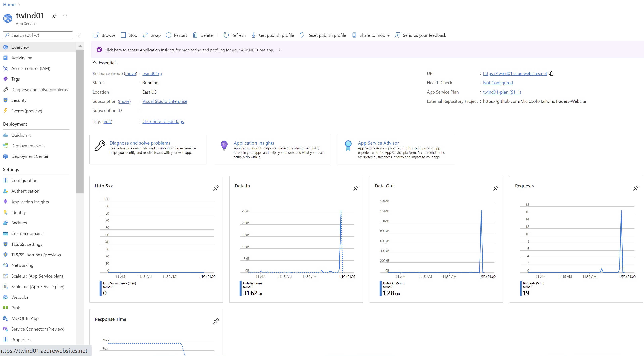Viewport: 644px width, 356px height.
Task: Pin twind01 resource to dashboard
Action: click(54, 16)
